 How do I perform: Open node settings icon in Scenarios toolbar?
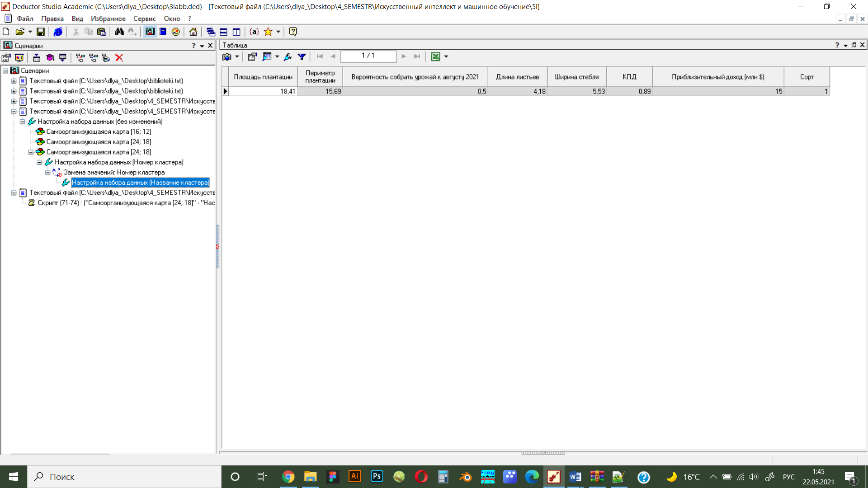[x=6, y=58]
